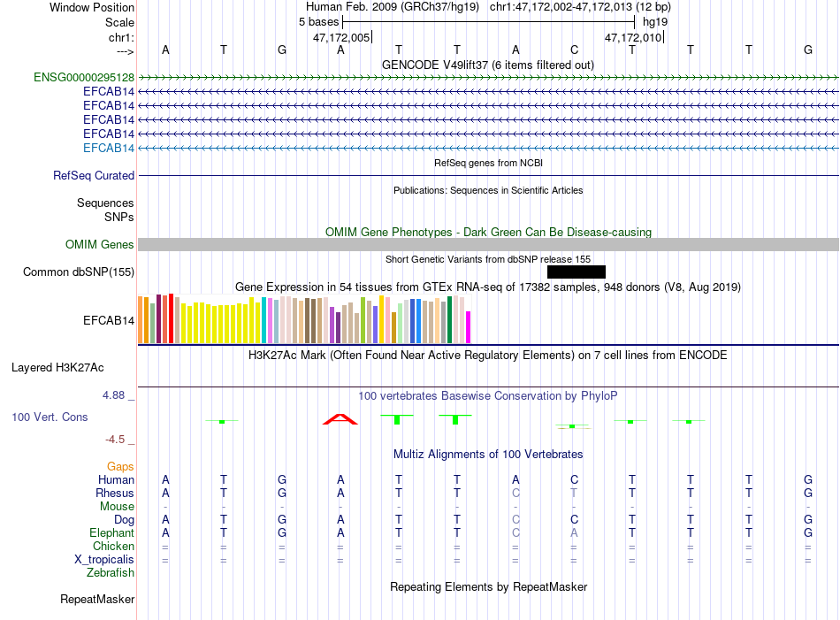
Task: Click the light blue EFCAB14 transcript label
Action: 109,148
